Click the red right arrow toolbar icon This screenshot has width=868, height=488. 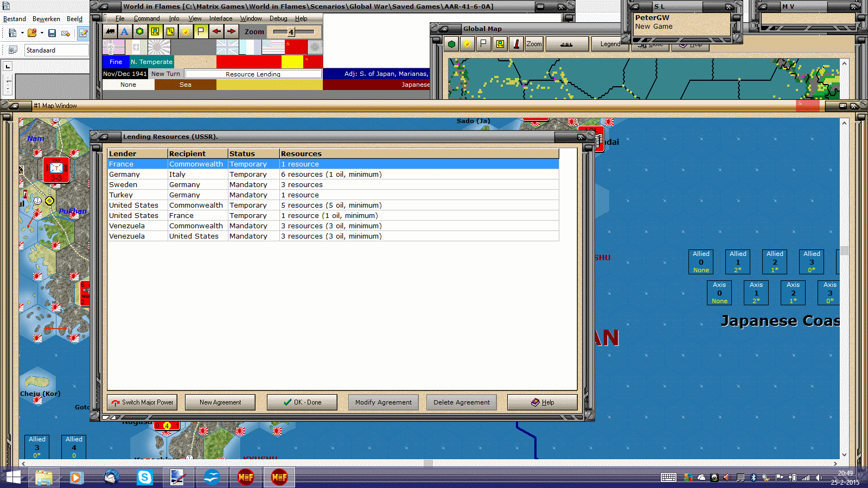[232, 31]
